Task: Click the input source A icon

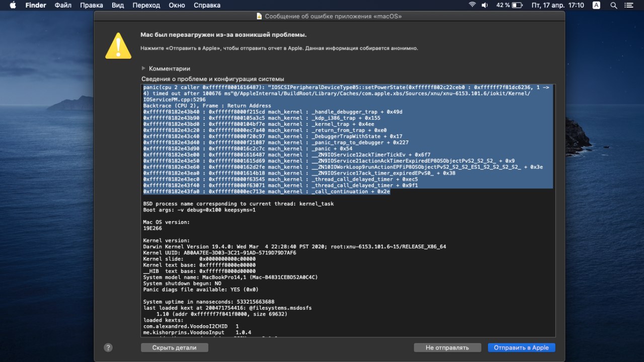Action: [x=596, y=5]
